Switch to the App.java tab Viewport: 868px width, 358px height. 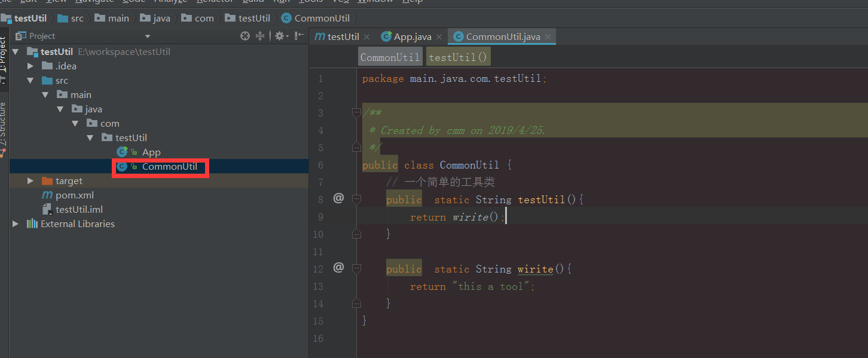pyautogui.click(x=412, y=36)
